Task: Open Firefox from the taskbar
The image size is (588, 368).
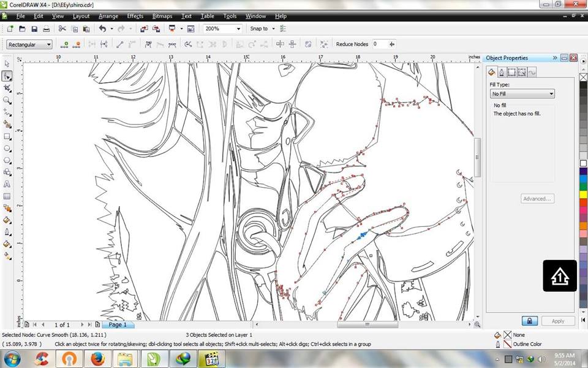Action: point(97,359)
